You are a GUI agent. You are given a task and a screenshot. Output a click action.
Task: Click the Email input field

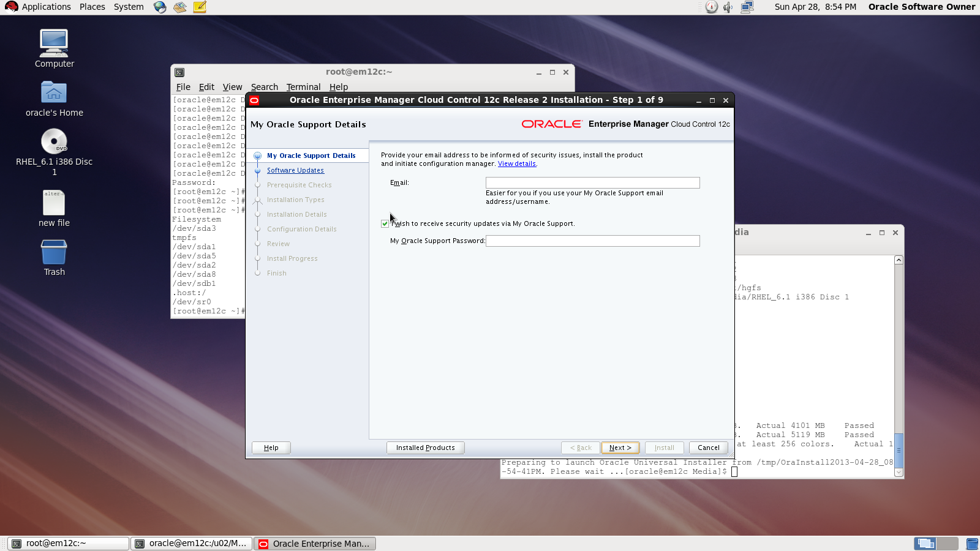tap(592, 183)
